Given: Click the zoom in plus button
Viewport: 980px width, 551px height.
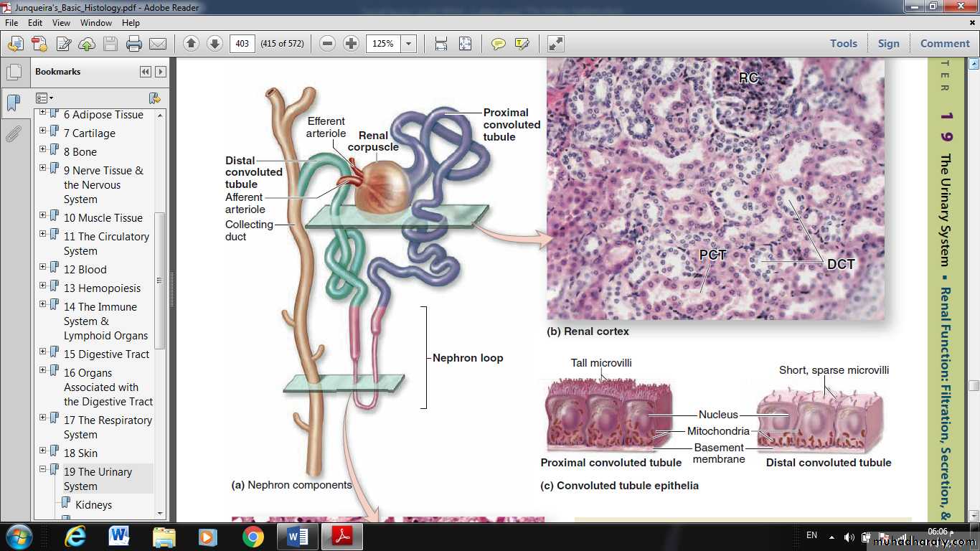Looking at the screenshot, I should point(351,44).
